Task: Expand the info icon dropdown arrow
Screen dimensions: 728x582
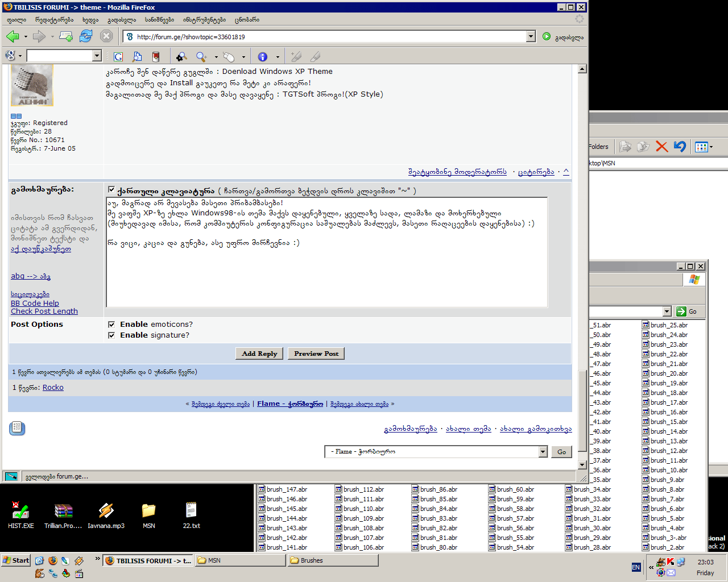Action: coord(278,57)
